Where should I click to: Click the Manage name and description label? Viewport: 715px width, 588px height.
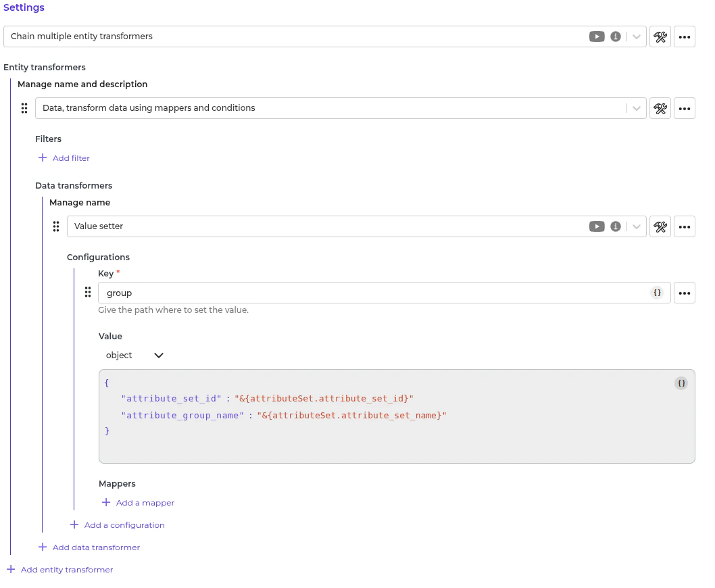pyautogui.click(x=82, y=84)
